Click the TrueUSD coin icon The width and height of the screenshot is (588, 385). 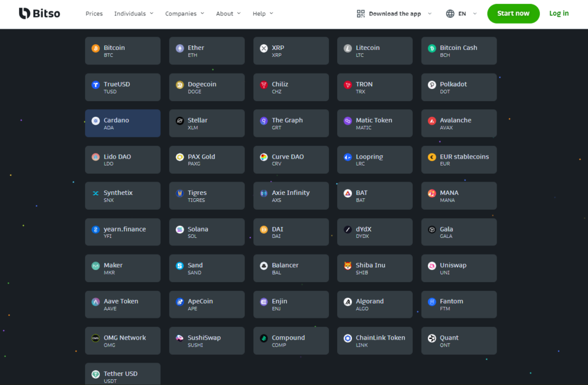coord(96,84)
